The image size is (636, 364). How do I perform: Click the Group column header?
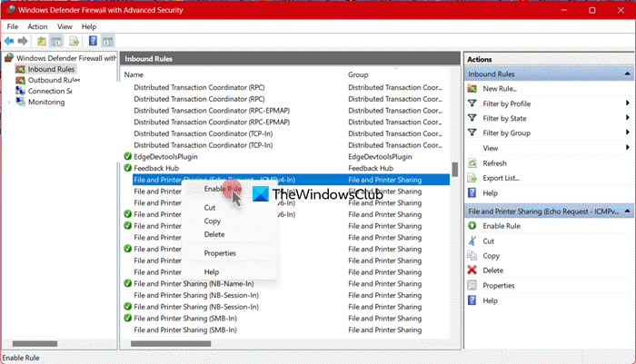(360, 74)
